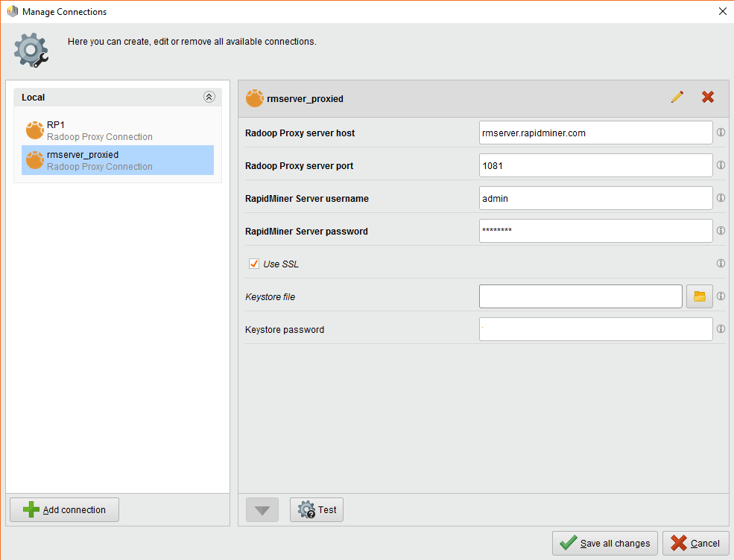The height and width of the screenshot is (560, 734).
Task: Click info icon beside Radoop Proxy server port
Action: tap(721, 165)
